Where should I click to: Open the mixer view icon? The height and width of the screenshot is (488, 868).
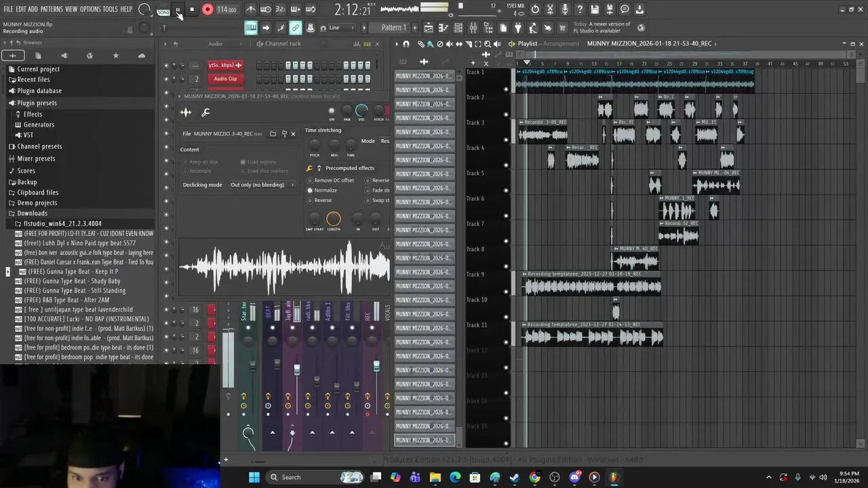point(473,28)
